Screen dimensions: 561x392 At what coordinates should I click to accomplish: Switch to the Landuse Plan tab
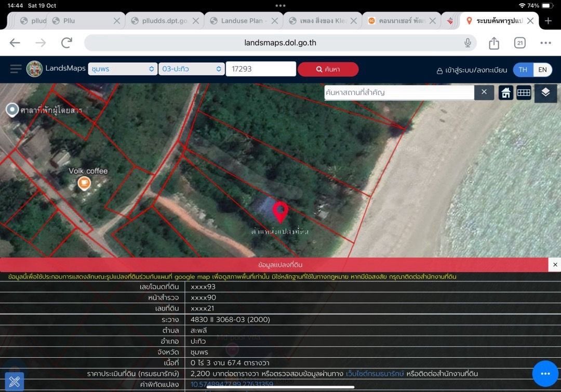244,21
